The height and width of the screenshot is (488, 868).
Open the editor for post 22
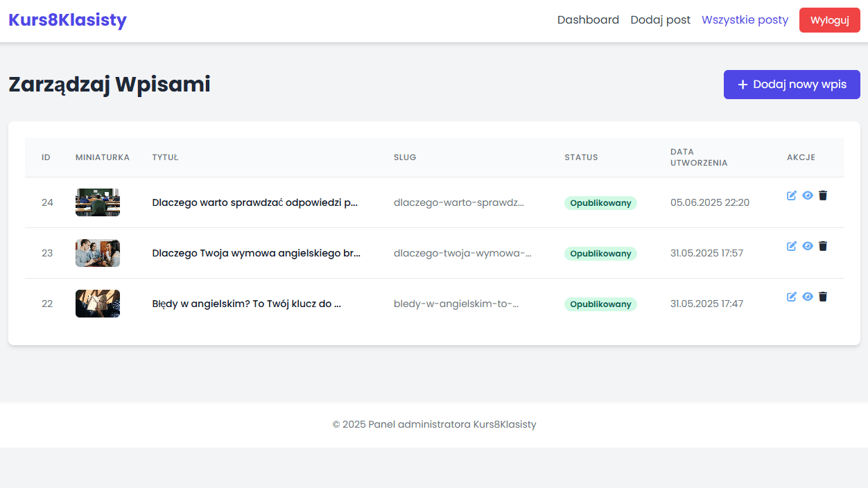tap(792, 297)
